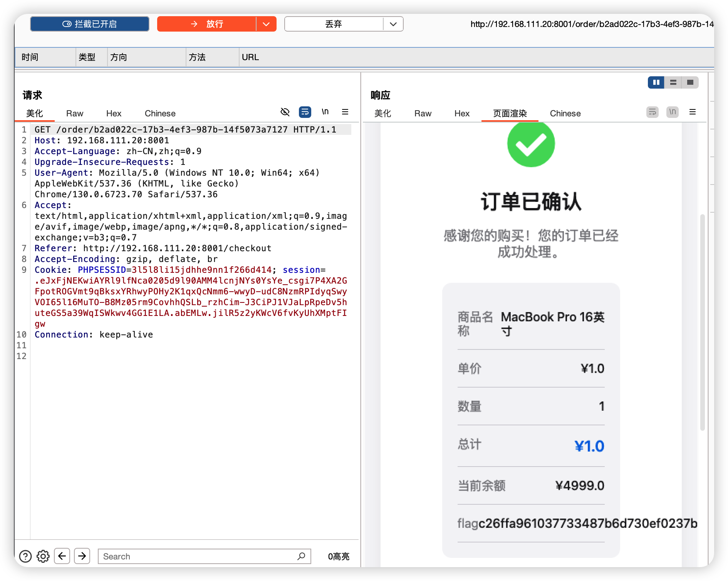Click the 放行 forward button
This screenshot has width=728, height=581.
[207, 24]
